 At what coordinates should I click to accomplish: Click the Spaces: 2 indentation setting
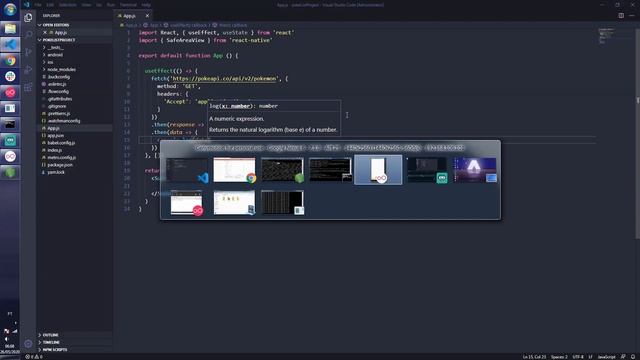[x=559, y=357]
